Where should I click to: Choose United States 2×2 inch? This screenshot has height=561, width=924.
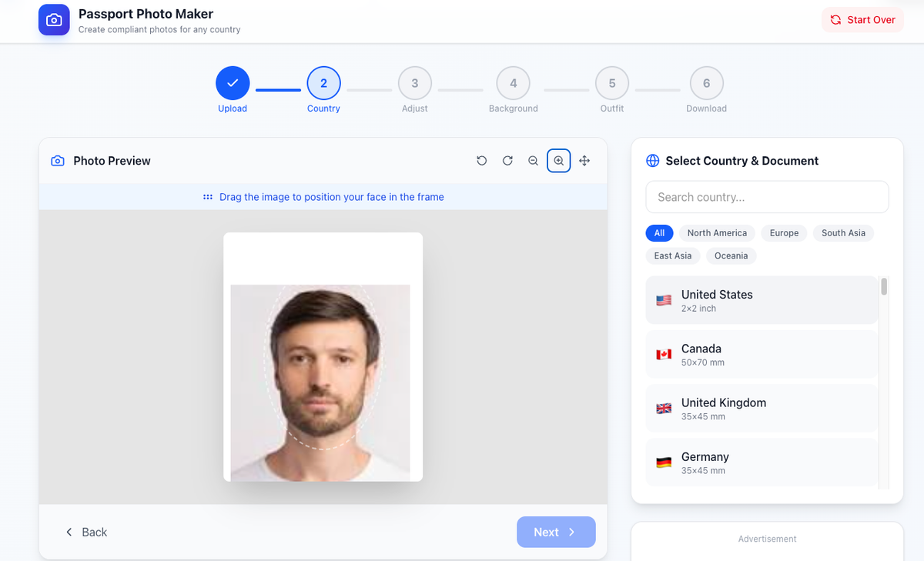click(x=762, y=300)
